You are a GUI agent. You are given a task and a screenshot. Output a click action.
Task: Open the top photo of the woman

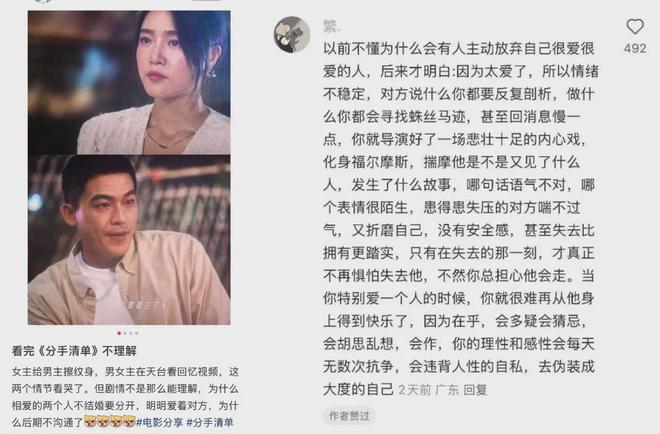point(129,82)
